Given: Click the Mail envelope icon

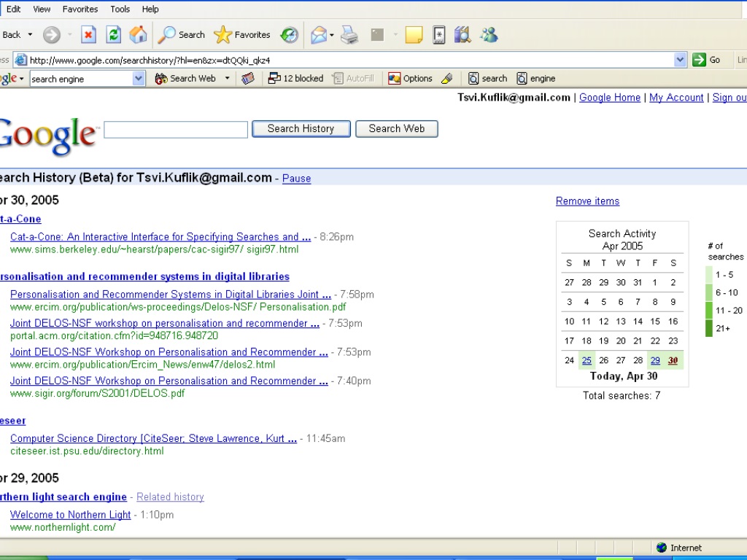Looking at the screenshot, I should (x=318, y=35).
